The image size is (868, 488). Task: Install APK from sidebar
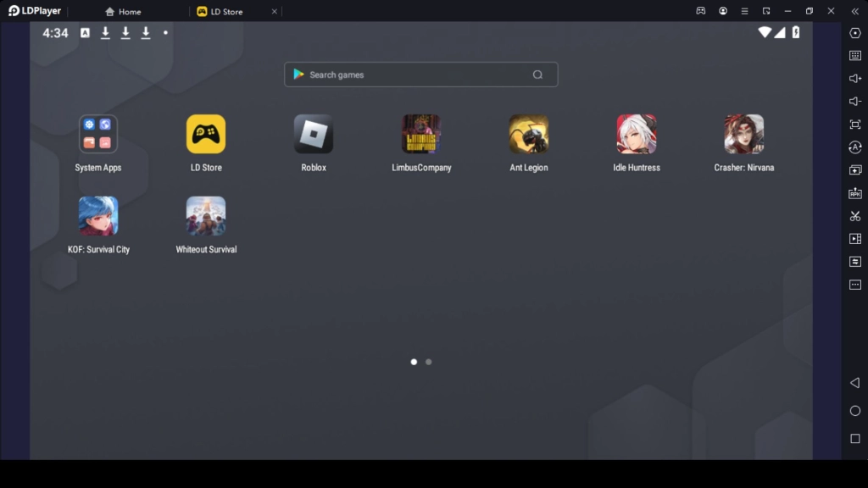click(x=855, y=193)
